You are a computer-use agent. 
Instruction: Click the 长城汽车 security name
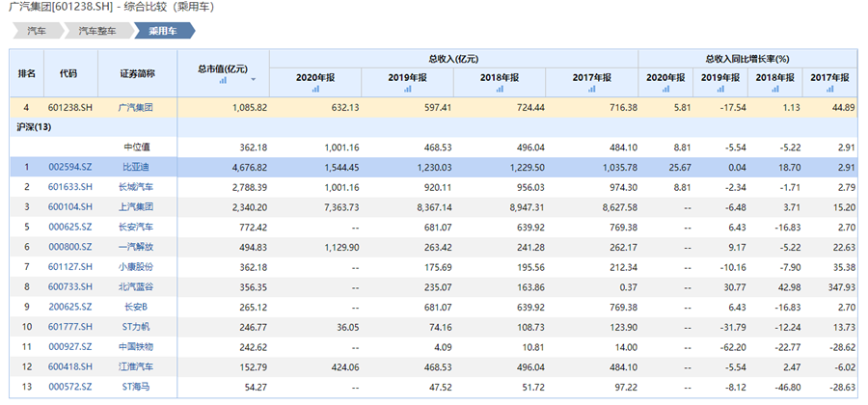click(138, 187)
